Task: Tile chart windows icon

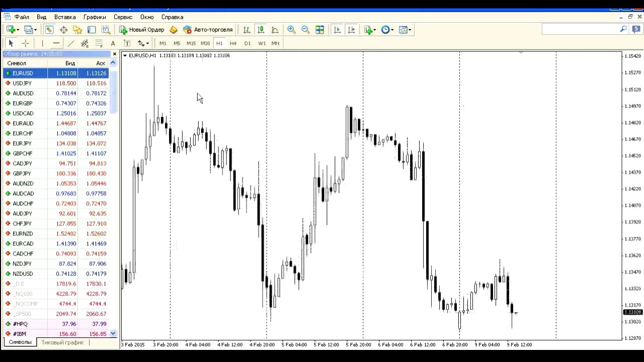Action: click(x=319, y=30)
